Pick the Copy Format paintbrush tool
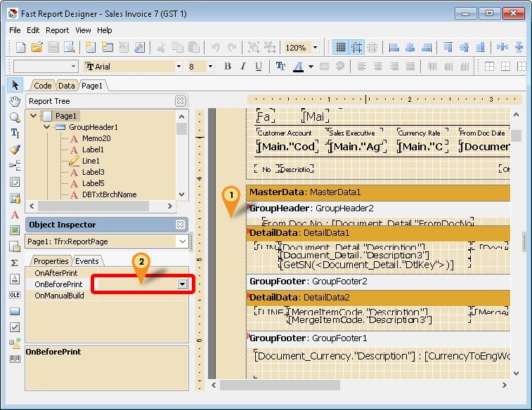This screenshot has height=410, width=532. [15, 150]
